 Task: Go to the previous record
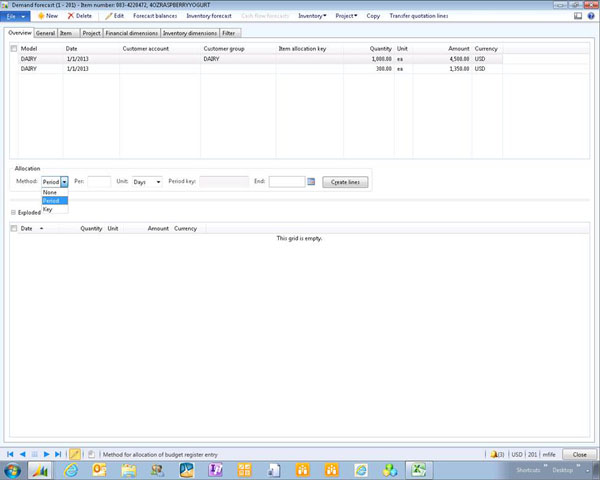pyautogui.click(x=23, y=454)
